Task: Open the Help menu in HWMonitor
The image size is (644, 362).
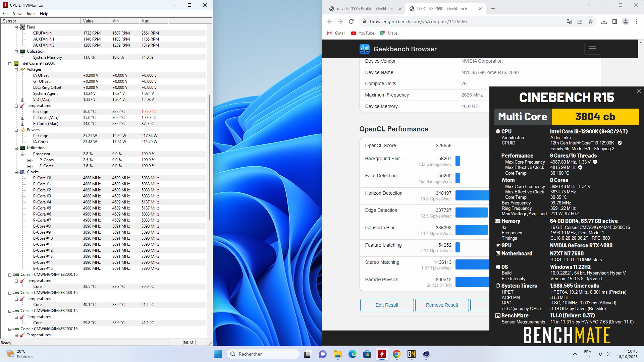Action: click(44, 14)
